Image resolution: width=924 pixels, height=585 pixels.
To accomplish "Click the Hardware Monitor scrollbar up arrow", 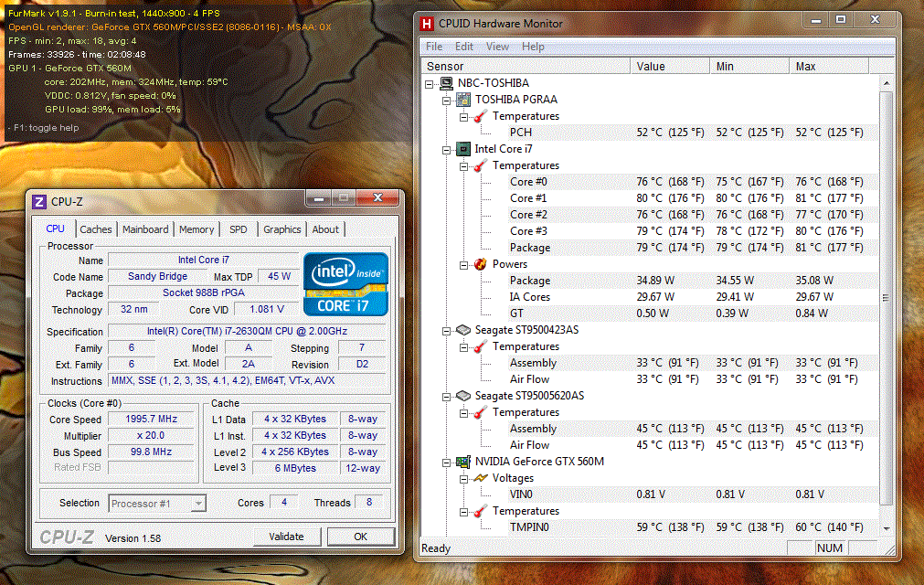I will pyautogui.click(x=887, y=83).
